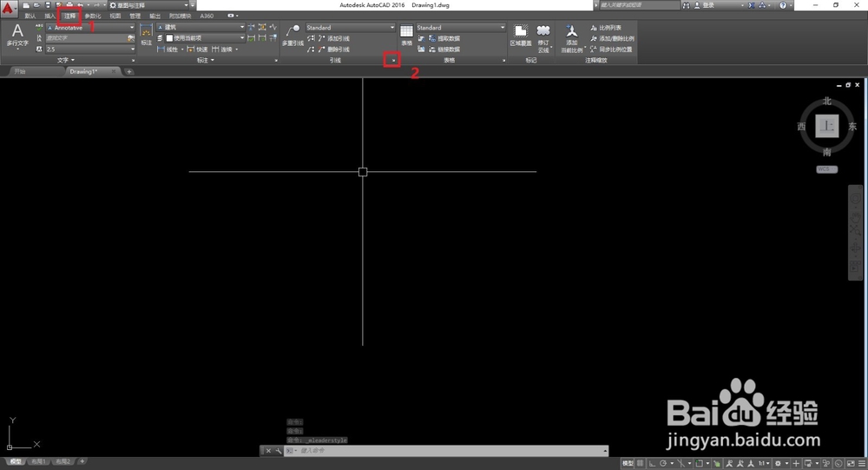Click the Undo arrow in quick access toolbar
Image resolution: width=868 pixels, height=470 pixels.
click(80, 5)
